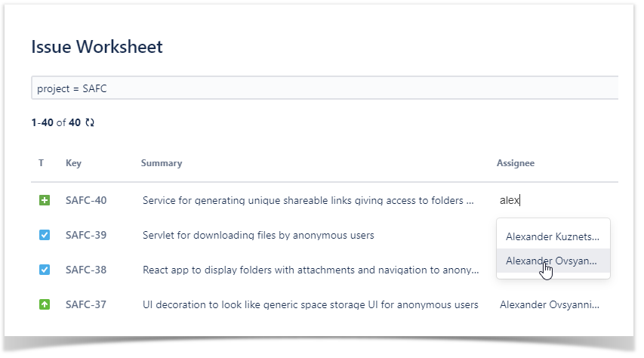Open the SAFC-38 issue key link
The height and width of the screenshot is (358, 644).
pyautogui.click(x=86, y=270)
